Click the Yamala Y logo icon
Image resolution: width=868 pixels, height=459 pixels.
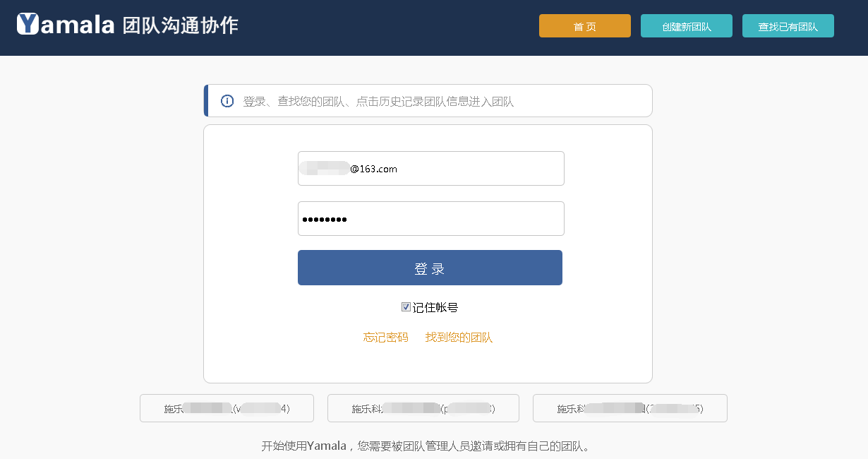click(28, 24)
